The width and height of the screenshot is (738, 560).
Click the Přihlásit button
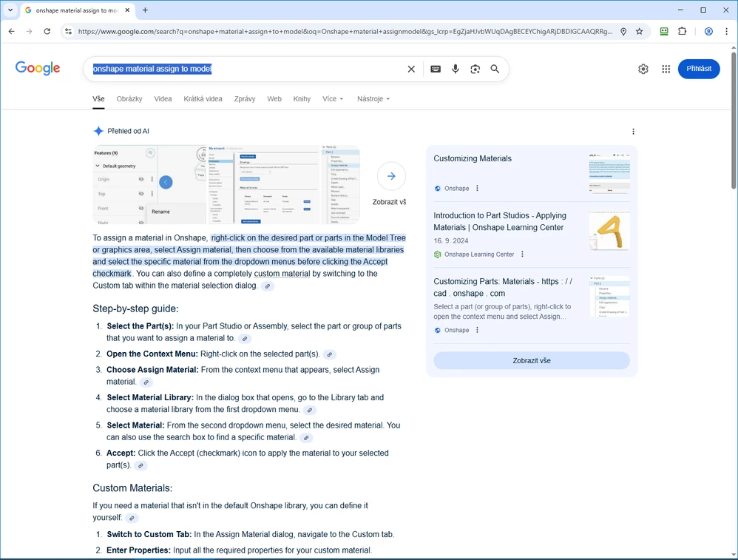click(698, 68)
